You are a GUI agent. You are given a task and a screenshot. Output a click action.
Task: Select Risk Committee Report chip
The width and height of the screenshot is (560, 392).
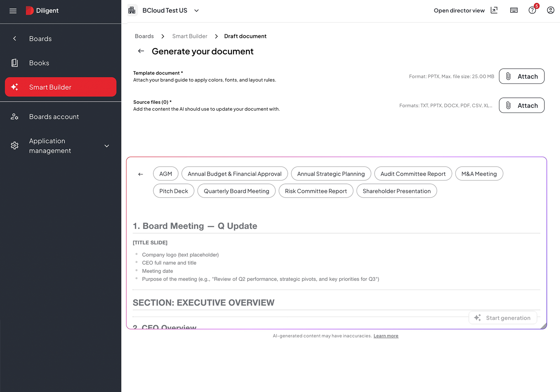pos(316,191)
